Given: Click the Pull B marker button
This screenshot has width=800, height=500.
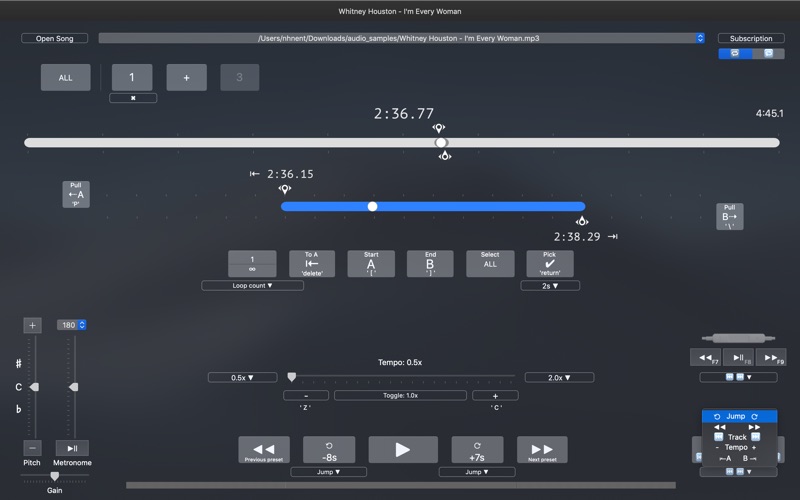Looking at the screenshot, I should 729,216.
